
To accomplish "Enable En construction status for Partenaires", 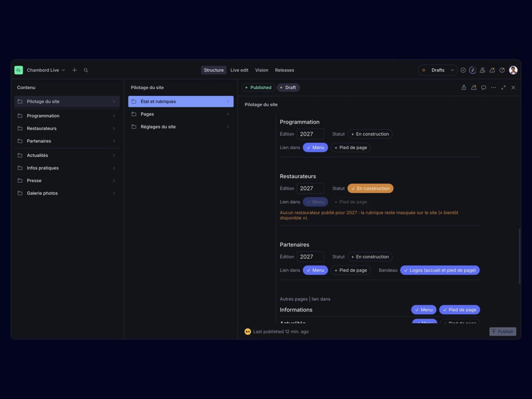I will 370,257.
